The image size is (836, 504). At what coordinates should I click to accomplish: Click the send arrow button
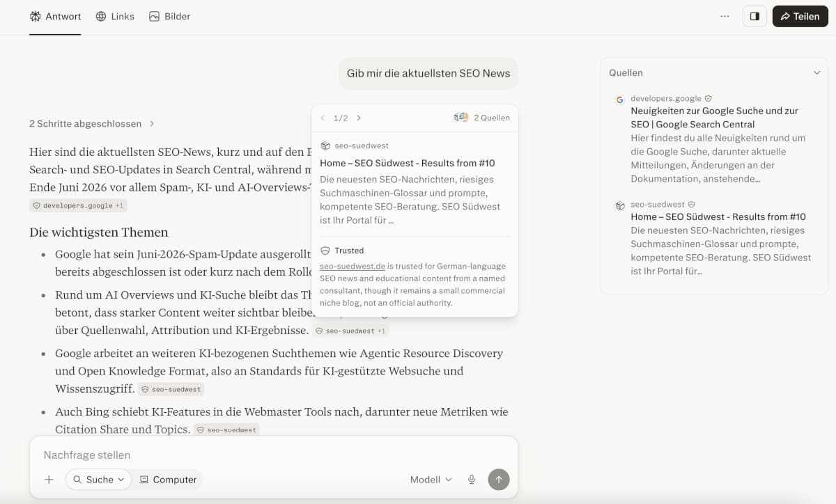point(499,479)
